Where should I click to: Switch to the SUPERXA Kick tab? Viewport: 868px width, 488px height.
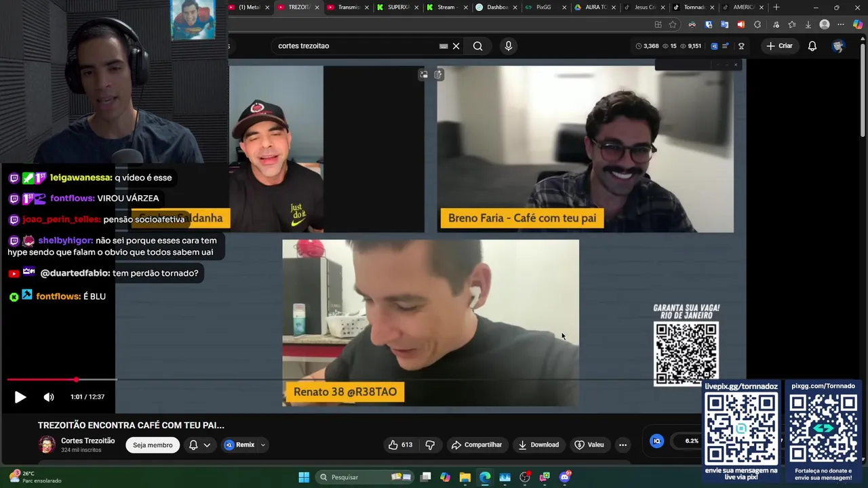(x=395, y=7)
